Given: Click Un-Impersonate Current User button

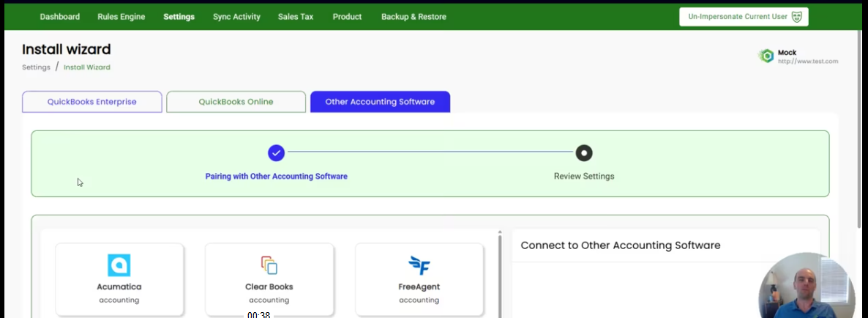Looking at the screenshot, I should coord(744,17).
